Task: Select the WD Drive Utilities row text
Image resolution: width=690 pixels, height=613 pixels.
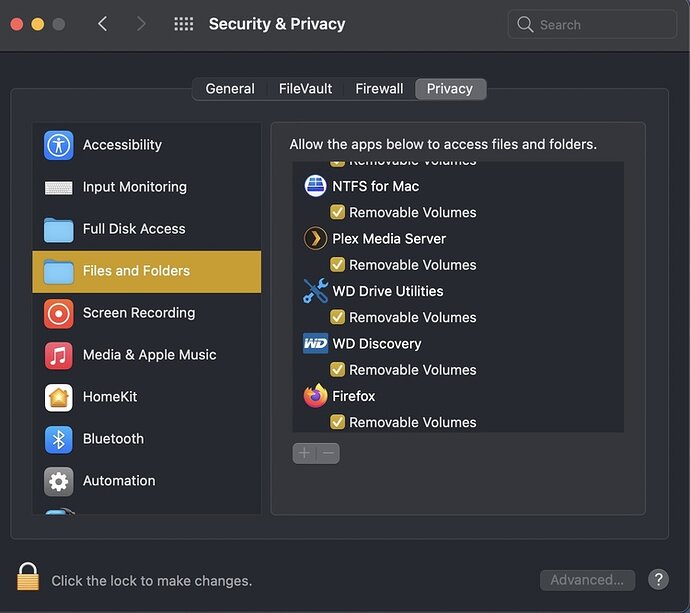Action: point(388,291)
